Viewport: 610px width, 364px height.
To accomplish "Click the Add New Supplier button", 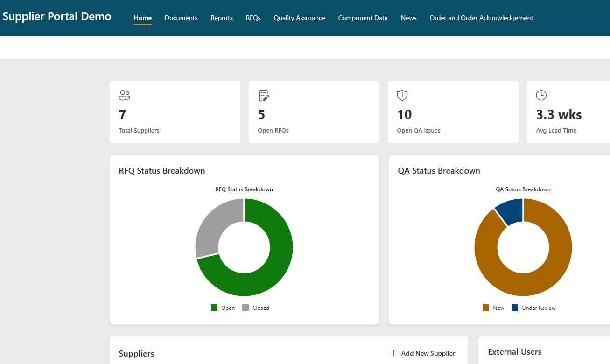I will pos(423,353).
